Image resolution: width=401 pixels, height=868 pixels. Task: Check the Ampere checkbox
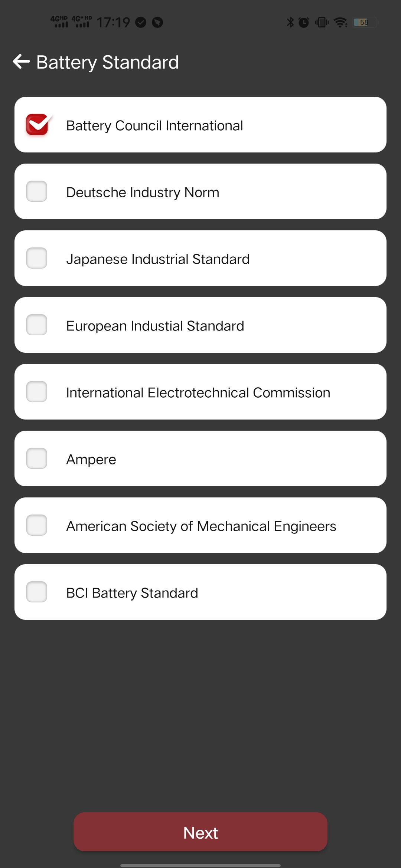[x=37, y=458]
